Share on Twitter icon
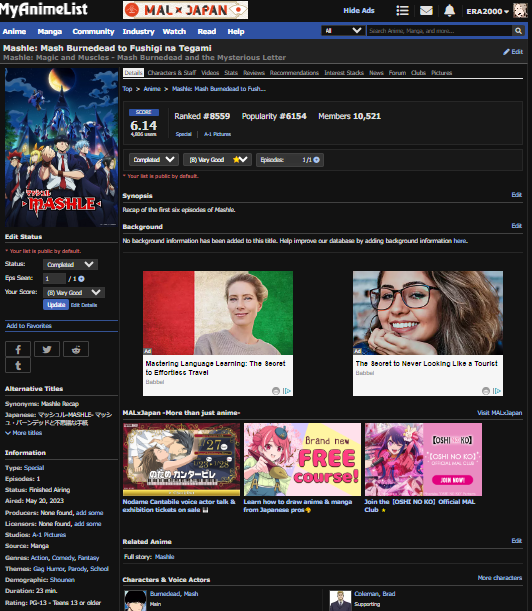Viewport: 532px width, 611px height. tap(47, 349)
